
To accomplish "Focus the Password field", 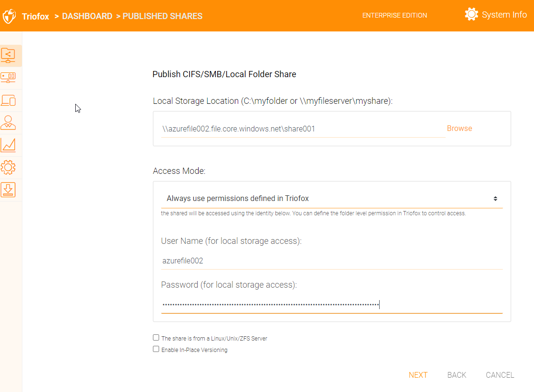I will pos(332,304).
